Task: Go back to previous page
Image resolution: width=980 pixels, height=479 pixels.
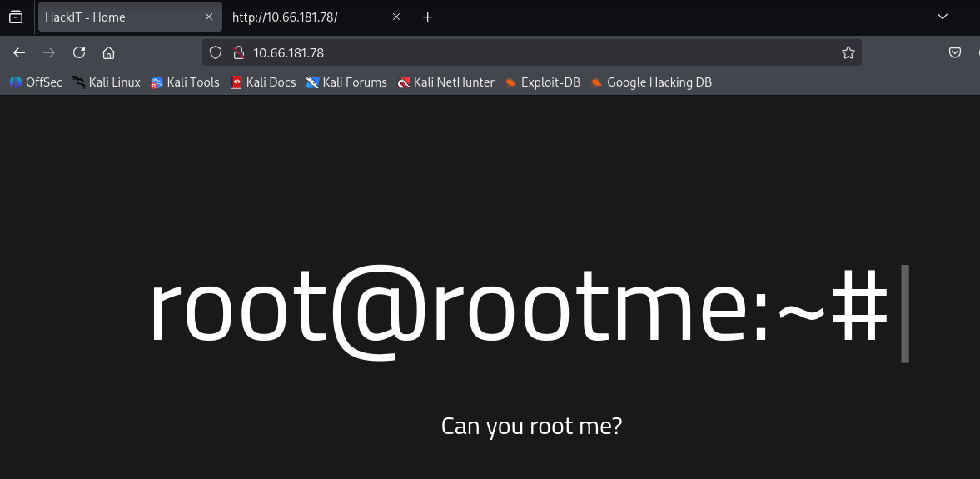Action: pyautogui.click(x=19, y=52)
